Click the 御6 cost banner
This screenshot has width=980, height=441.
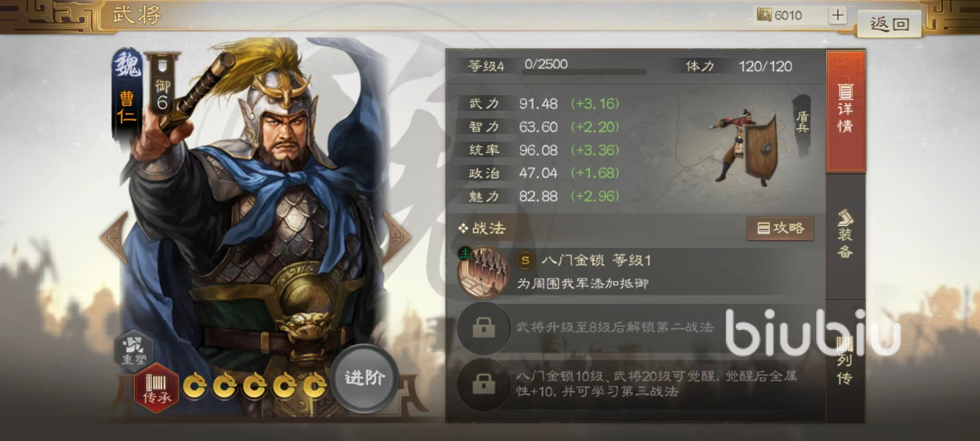(x=162, y=86)
